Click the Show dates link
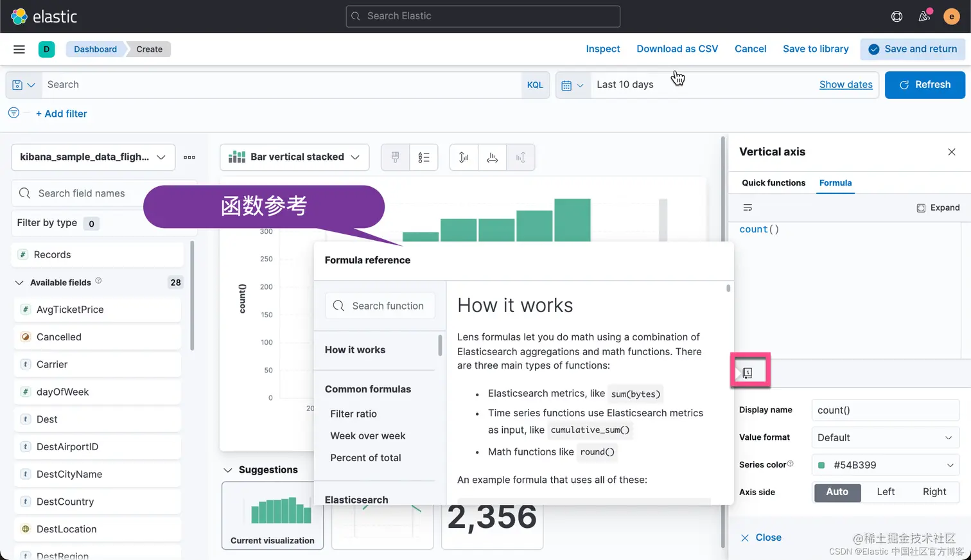 coord(846,85)
